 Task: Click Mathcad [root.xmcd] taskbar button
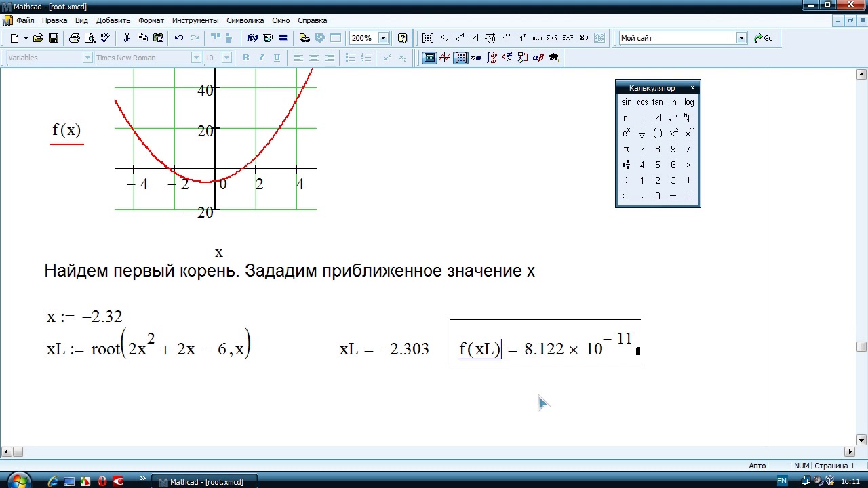(205, 482)
